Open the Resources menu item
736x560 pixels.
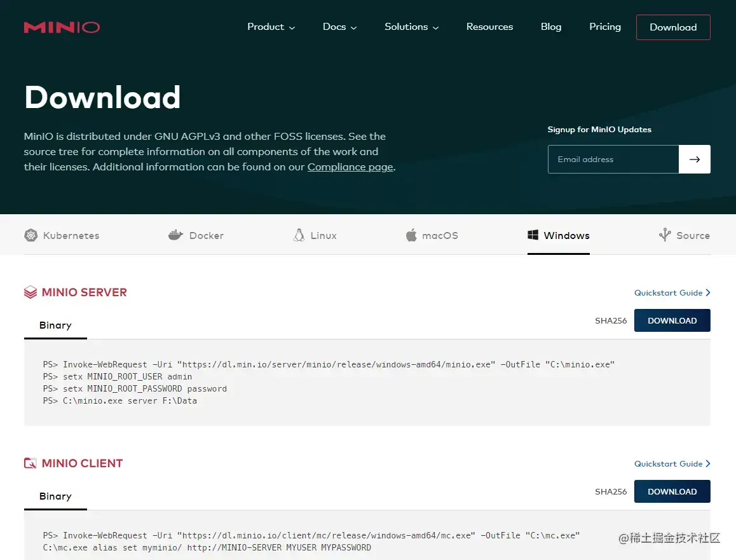click(x=489, y=27)
